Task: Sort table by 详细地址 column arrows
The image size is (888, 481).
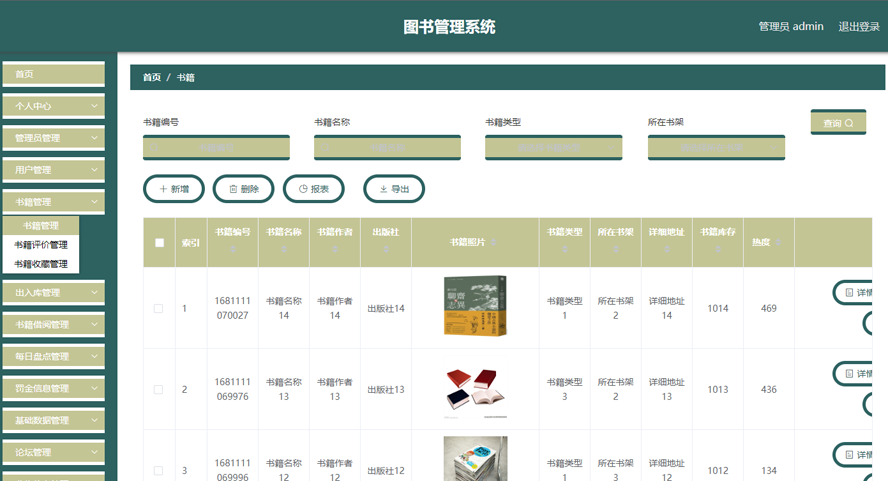Action: 667,249
